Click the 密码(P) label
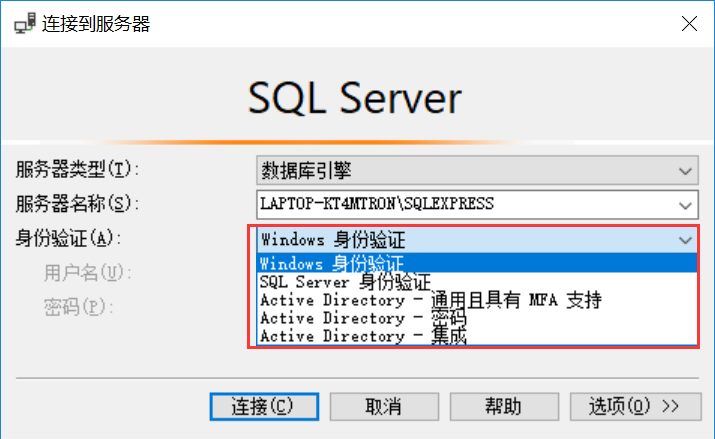Screen dimensions: 715x439 (x=78, y=307)
